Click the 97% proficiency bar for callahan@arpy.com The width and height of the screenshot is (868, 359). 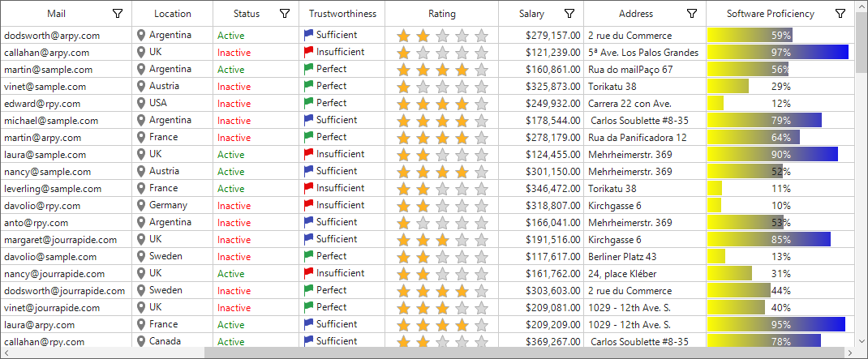point(778,53)
